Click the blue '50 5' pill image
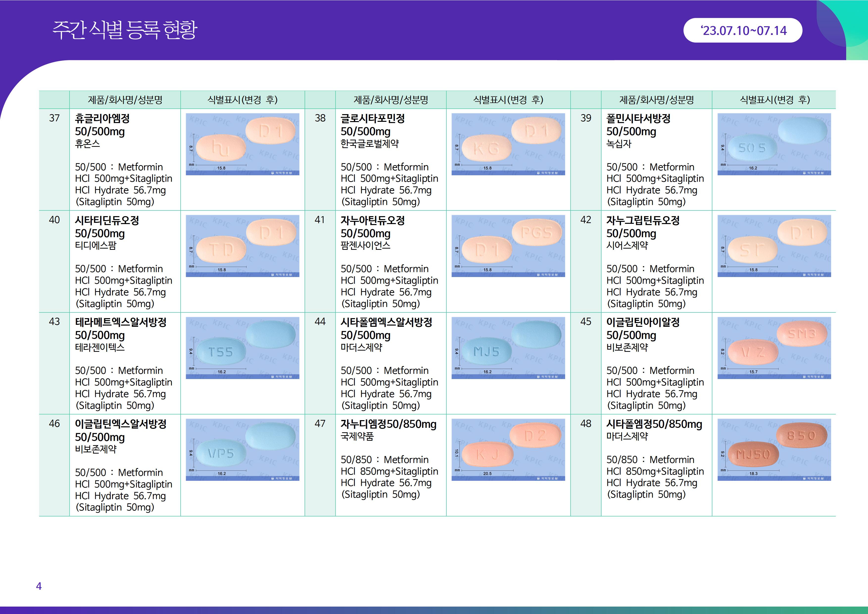Viewport: 868px width, 614px height. click(x=774, y=144)
